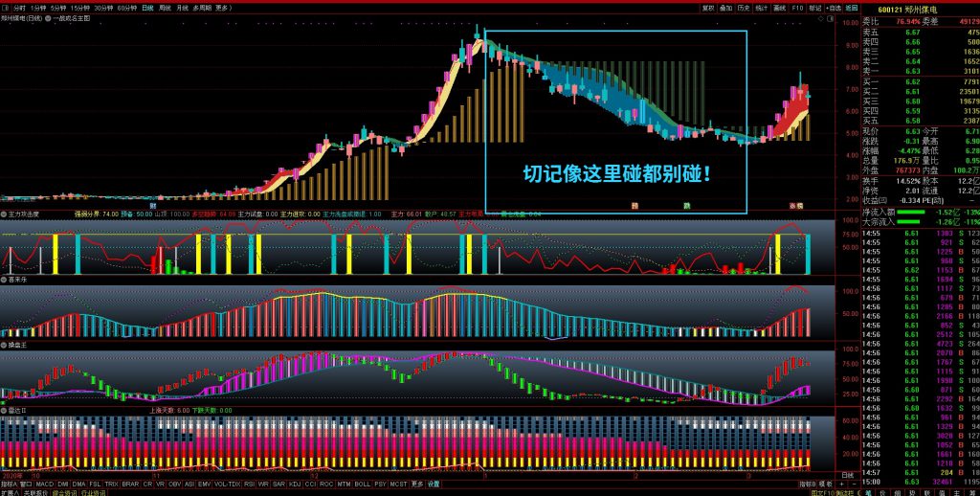This screenshot has height=496, width=980.
Task: Click the +自选 button
Action: click(x=834, y=7)
